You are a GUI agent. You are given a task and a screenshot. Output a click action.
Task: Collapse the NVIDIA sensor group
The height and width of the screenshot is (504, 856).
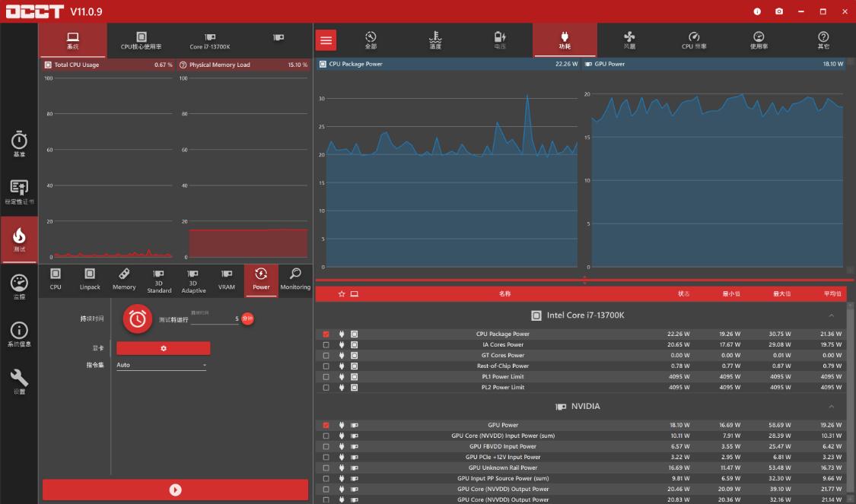coord(831,407)
